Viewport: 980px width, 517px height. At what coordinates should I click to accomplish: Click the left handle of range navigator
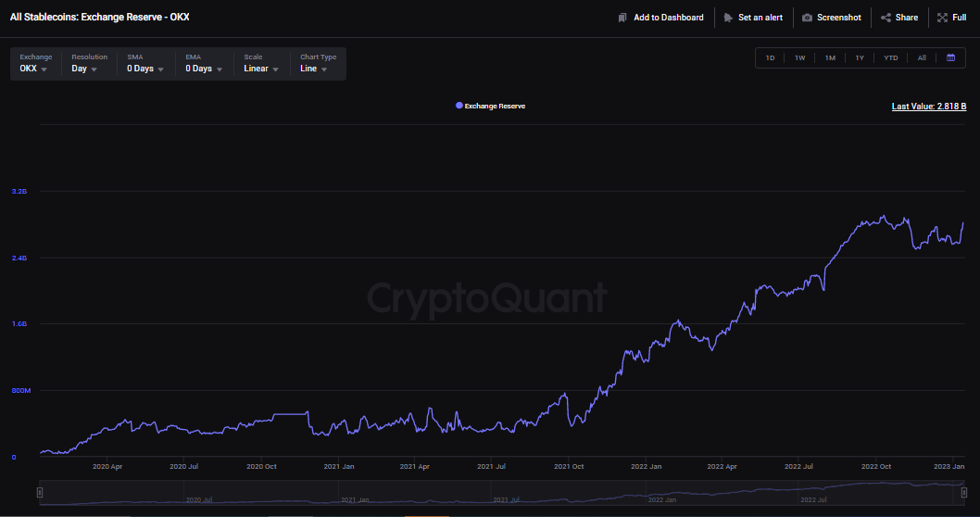[40, 493]
